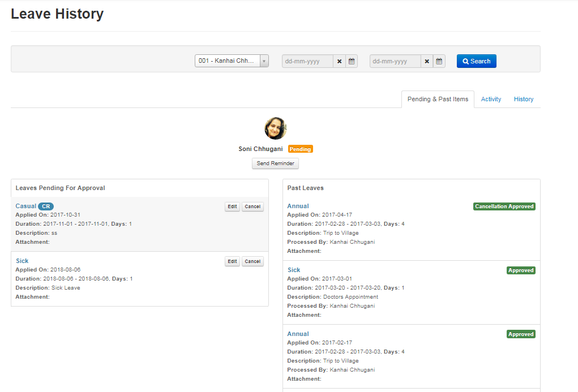This screenshot has width=578, height=392.
Task: Edit the Casual leave request
Action: 232,206
